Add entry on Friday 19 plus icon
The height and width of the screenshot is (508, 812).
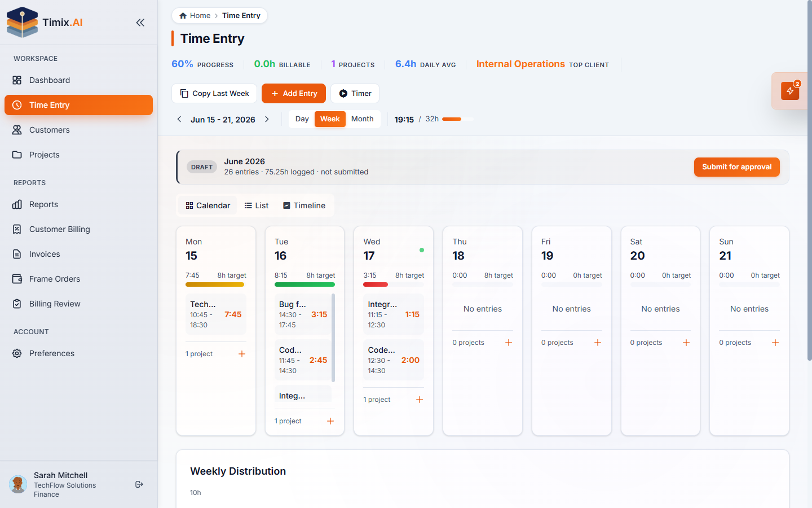598,343
